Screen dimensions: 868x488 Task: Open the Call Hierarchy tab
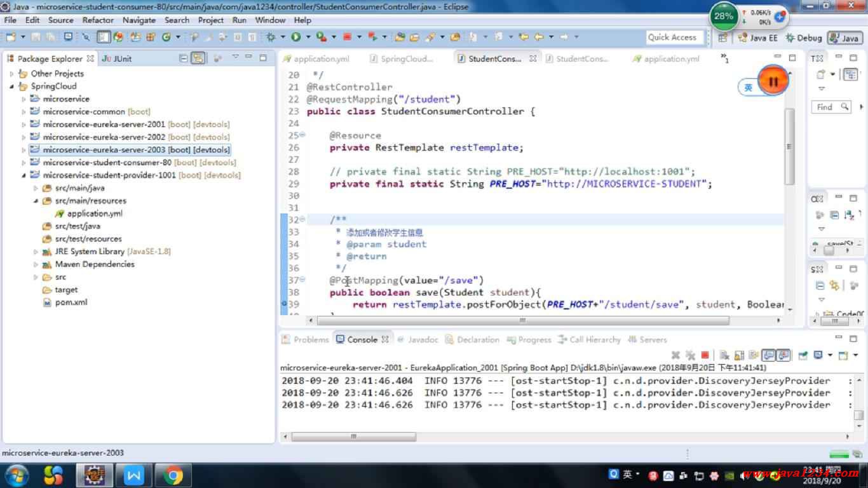click(x=589, y=339)
